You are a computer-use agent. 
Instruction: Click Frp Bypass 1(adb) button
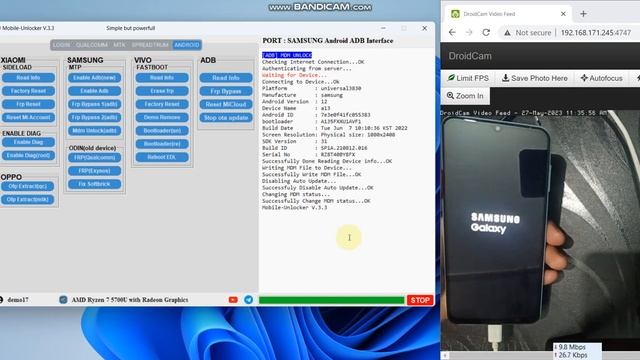click(x=94, y=104)
